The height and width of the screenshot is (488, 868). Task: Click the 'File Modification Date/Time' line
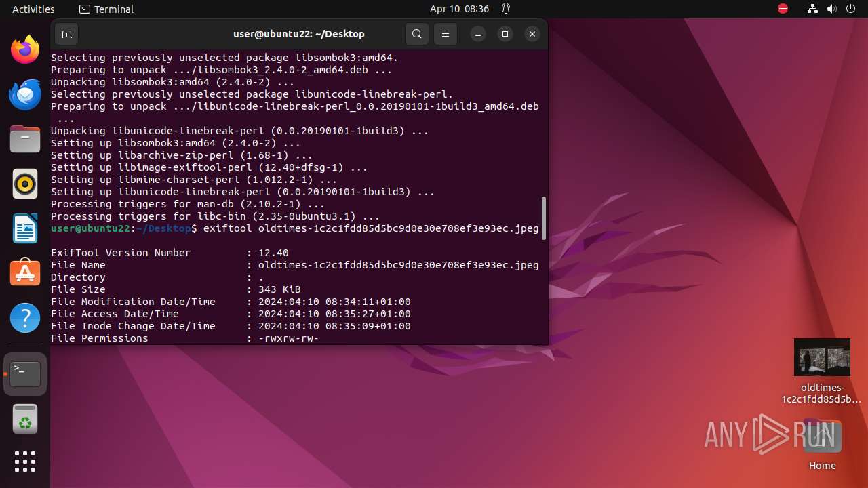pos(231,302)
